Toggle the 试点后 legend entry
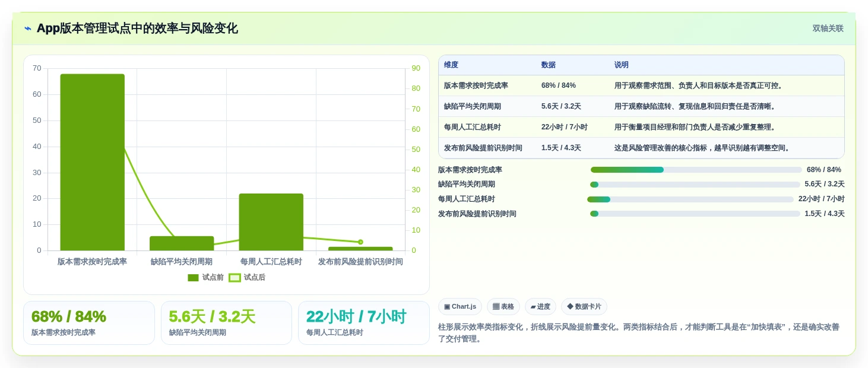 point(247,278)
